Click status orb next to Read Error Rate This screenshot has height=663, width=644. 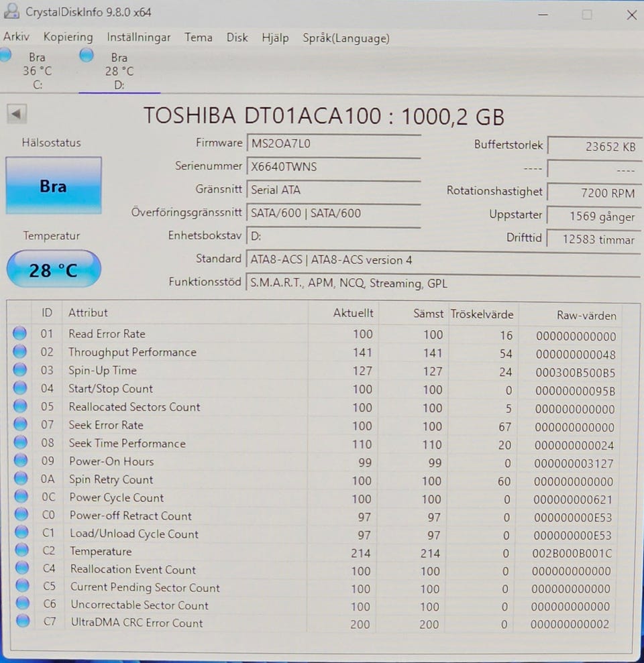[20, 333]
